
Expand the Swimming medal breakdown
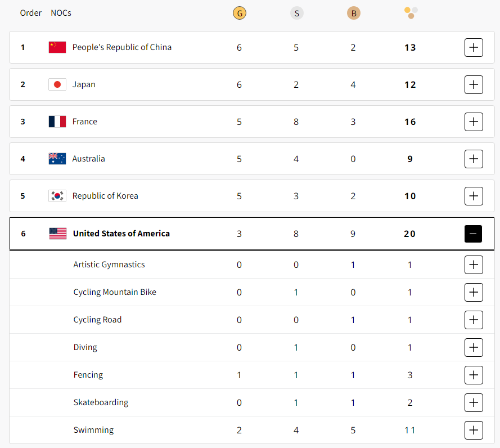click(474, 430)
